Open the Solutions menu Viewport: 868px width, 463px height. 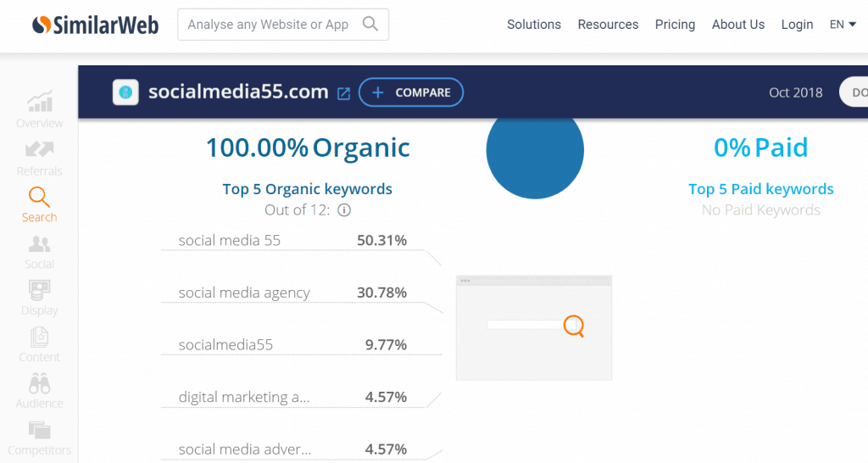tap(534, 25)
